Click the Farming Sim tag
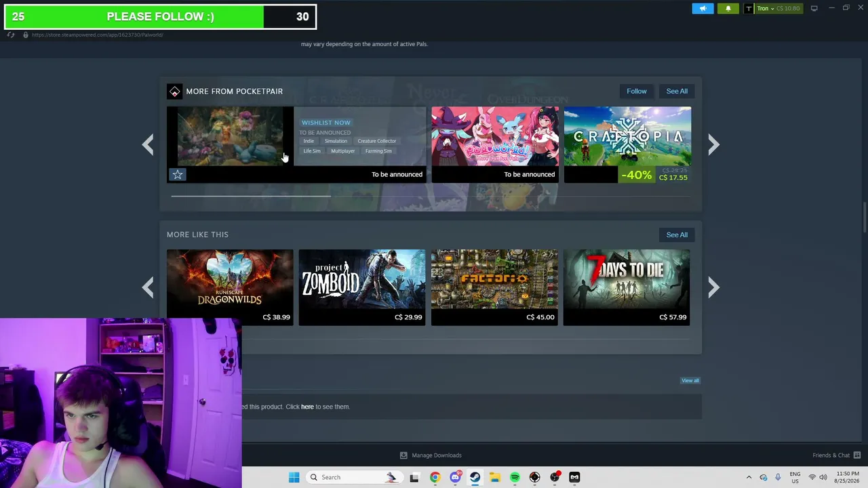Image resolution: width=868 pixels, height=488 pixels. click(x=378, y=151)
